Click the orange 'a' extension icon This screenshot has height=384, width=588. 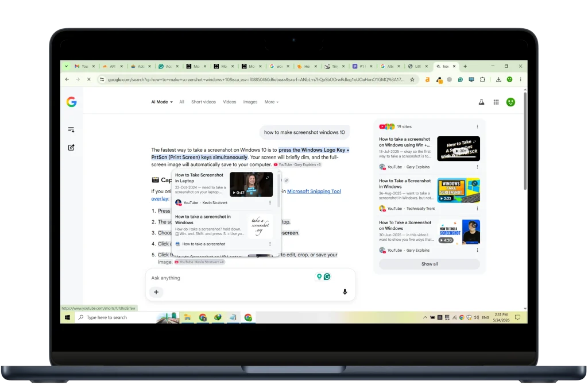pos(427,79)
